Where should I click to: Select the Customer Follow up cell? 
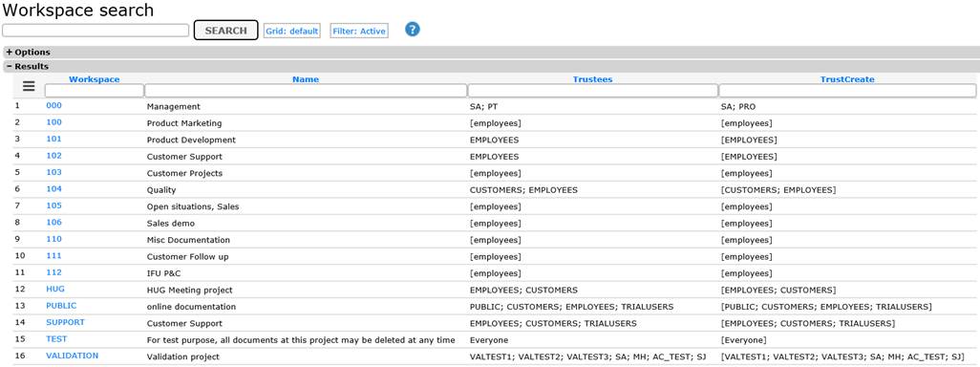[x=187, y=257]
